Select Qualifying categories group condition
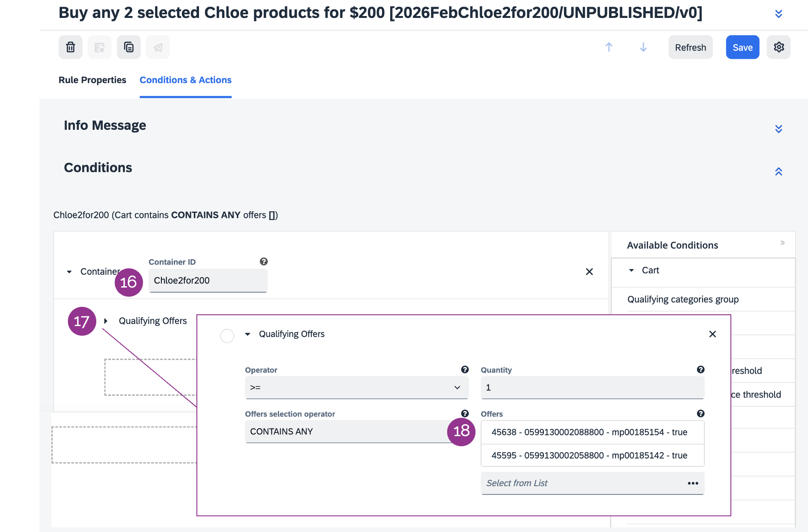The width and height of the screenshot is (808, 532). pos(683,299)
